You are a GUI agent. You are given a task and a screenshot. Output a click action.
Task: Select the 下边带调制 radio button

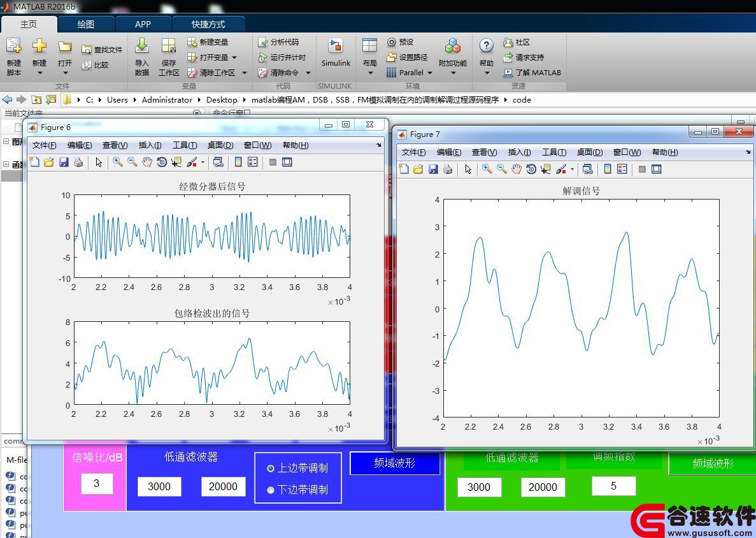[x=271, y=490]
